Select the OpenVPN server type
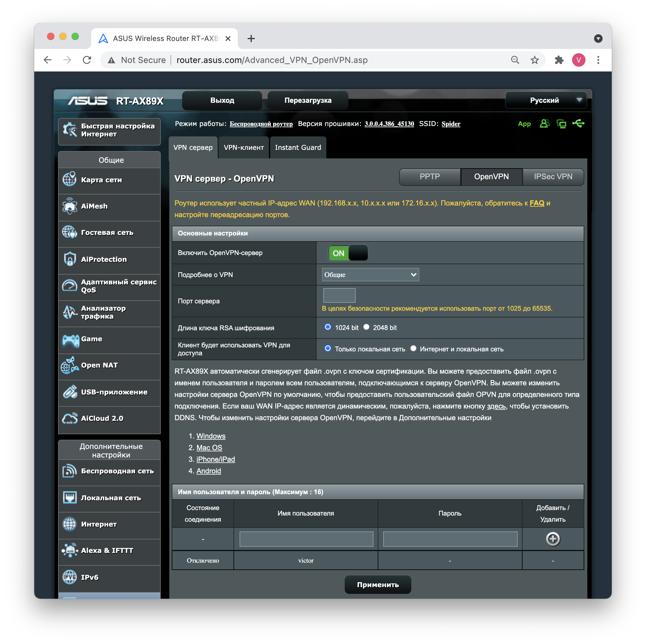Image resolution: width=646 pixels, height=644 pixels. click(x=491, y=177)
